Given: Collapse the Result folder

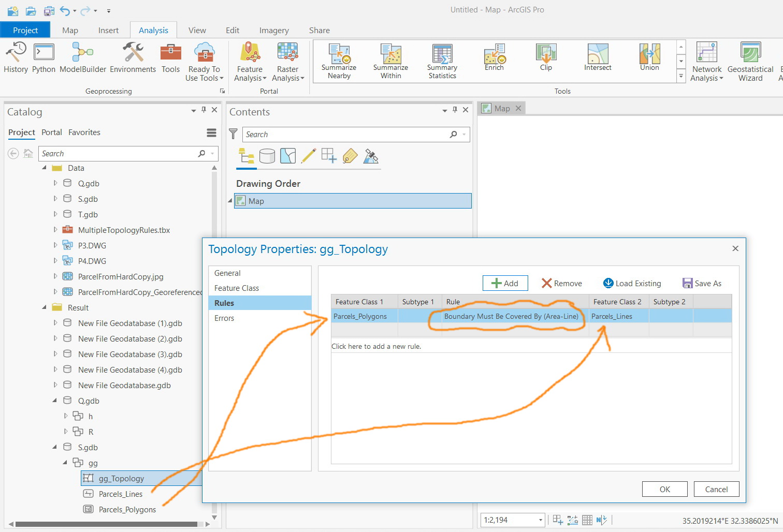Looking at the screenshot, I should coord(45,307).
